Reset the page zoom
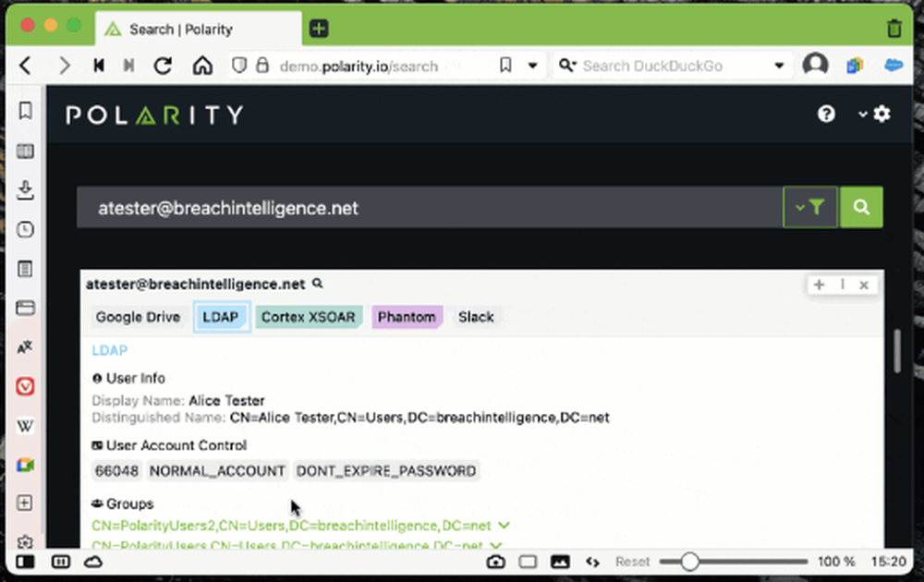This screenshot has height=582, width=924. 632,562
